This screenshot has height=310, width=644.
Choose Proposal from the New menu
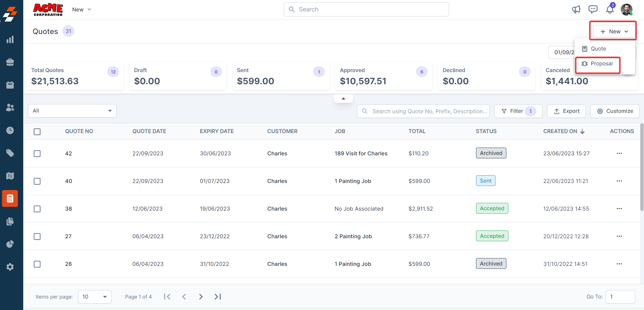point(597,64)
